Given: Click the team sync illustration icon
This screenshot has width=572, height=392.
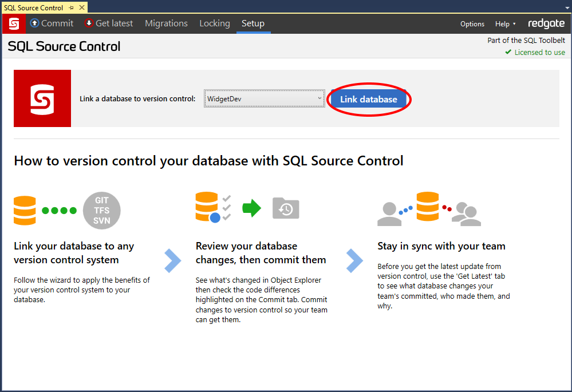Looking at the screenshot, I should click(429, 209).
